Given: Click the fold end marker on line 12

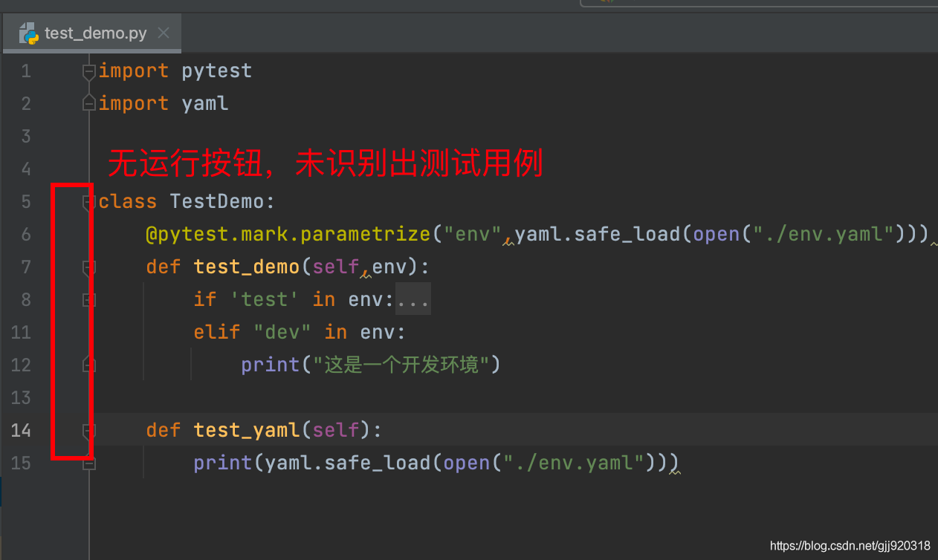Looking at the screenshot, I should point(89,365).
